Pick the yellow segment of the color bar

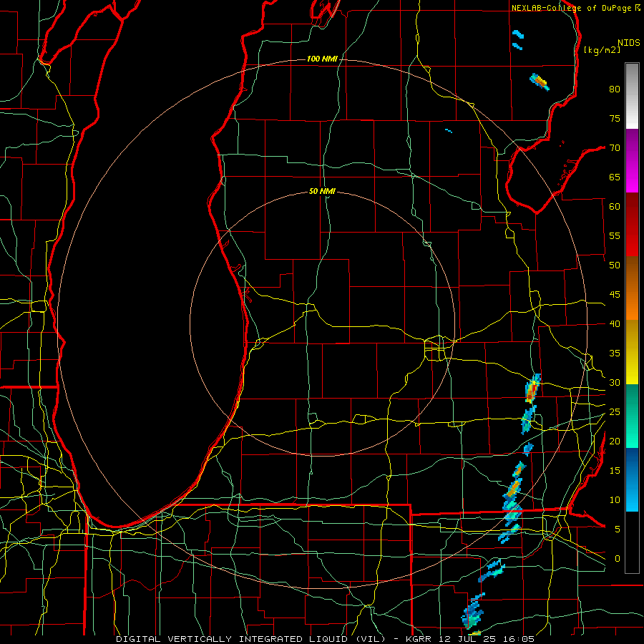[x=632, y=352]
